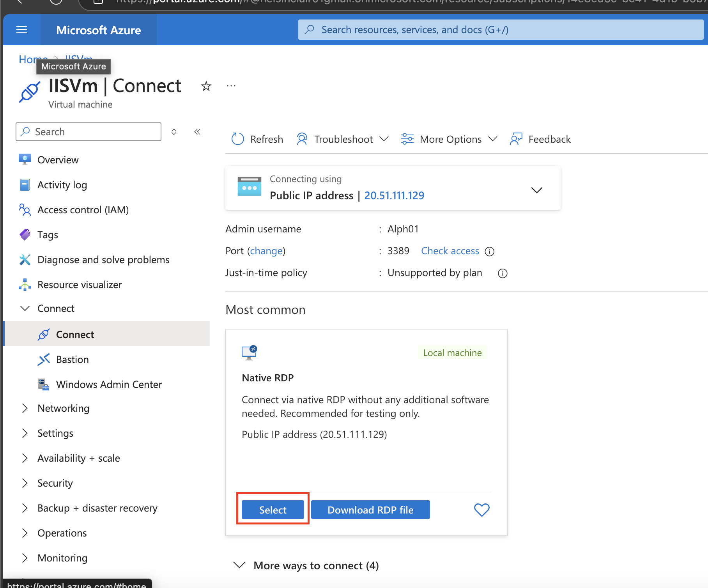Collapse the sidebar with the double chevron

coord(197,132)
